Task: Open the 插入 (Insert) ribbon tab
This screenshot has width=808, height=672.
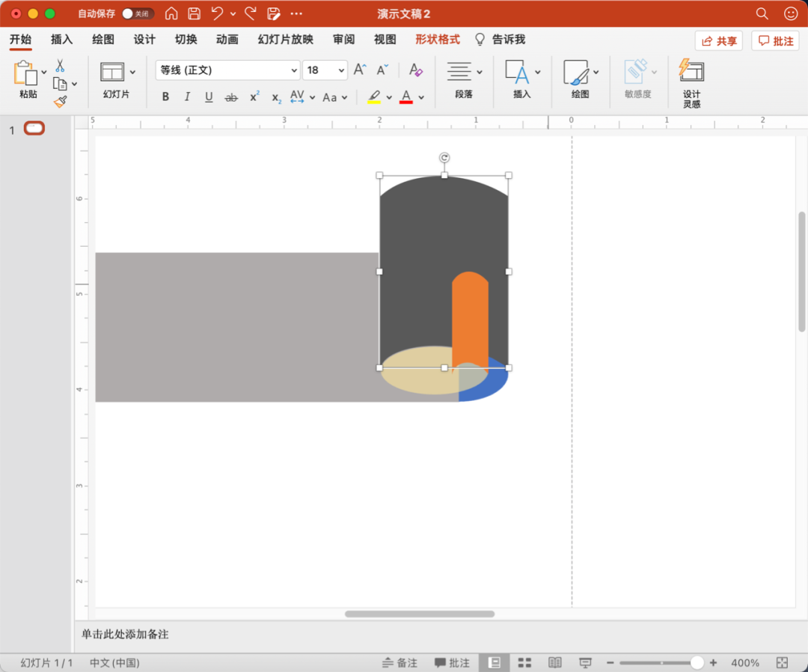Action: click(x=61, y=40)
